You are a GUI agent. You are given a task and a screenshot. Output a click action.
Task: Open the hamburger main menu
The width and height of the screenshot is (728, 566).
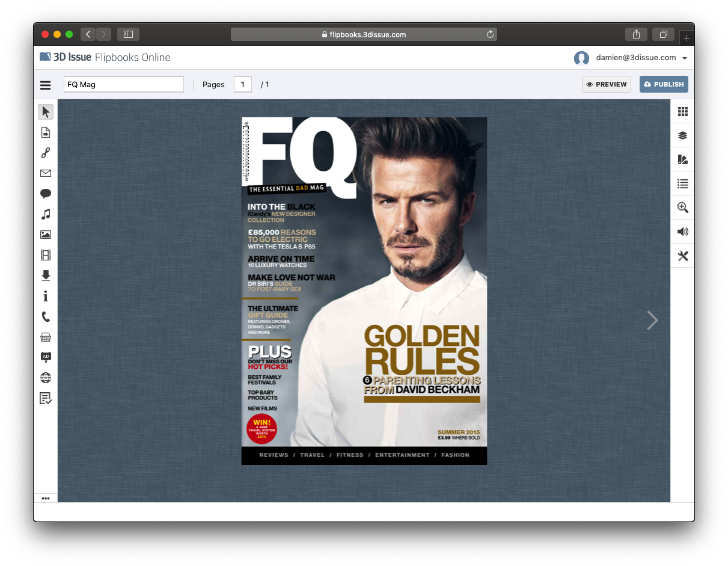click(46, 85)
